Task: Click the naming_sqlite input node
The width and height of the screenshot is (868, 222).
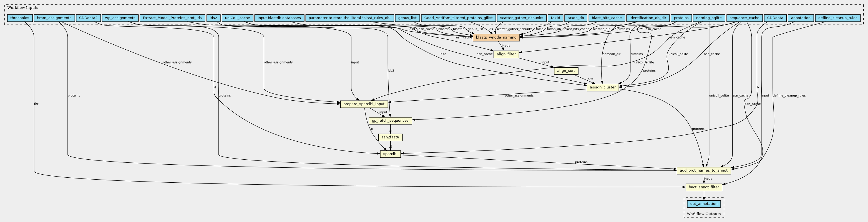Action: (709, 18)
